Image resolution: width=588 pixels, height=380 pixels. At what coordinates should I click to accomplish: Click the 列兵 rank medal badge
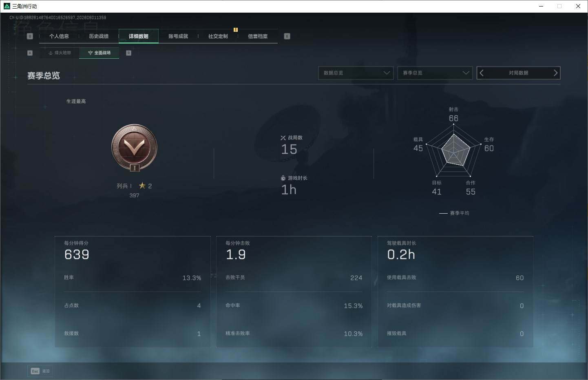(x=134, y=148)
